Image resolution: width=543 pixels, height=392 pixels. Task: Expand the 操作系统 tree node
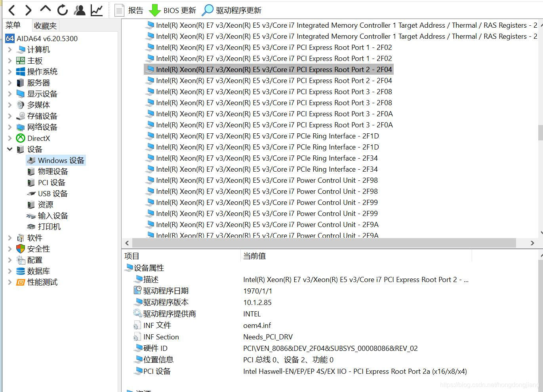(10, 72)
